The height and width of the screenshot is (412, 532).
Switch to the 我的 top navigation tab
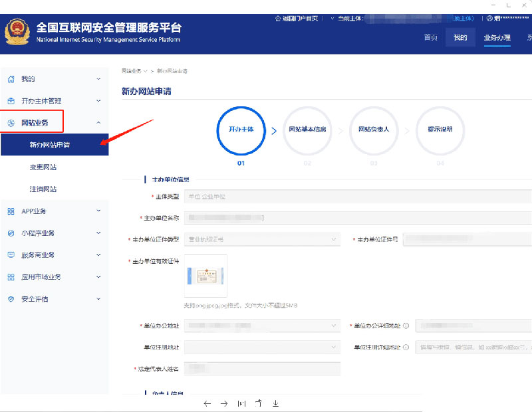[x=460, y=37]
